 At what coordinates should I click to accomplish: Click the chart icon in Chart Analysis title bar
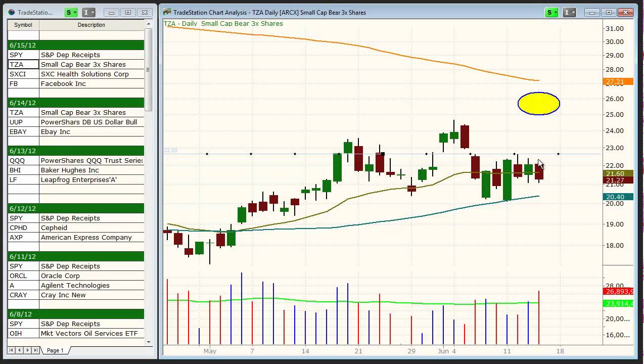(x=167, y=12)
